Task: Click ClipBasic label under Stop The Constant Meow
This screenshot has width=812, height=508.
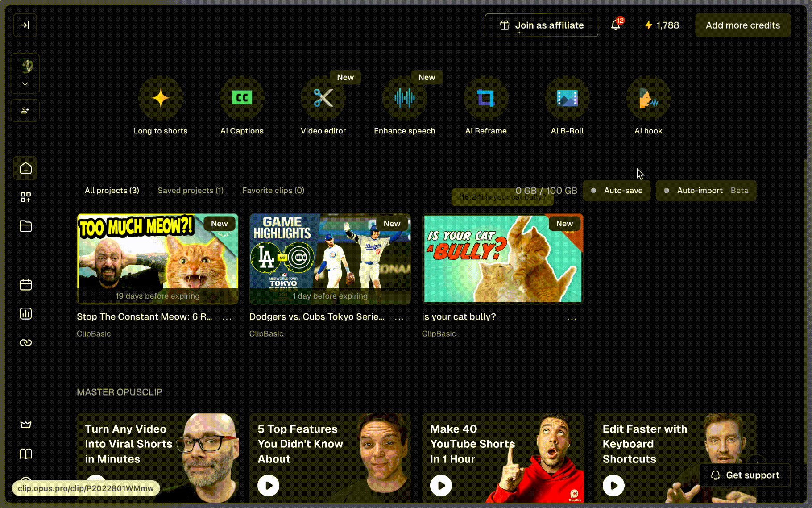Action: tap(94, 333)
